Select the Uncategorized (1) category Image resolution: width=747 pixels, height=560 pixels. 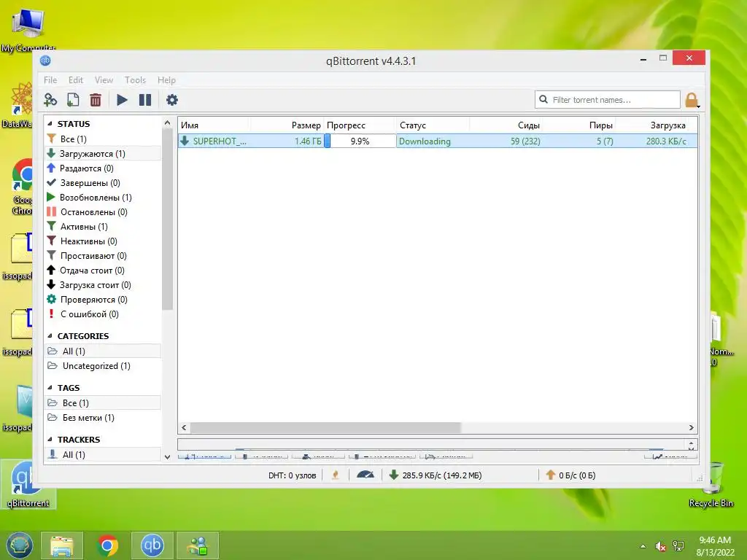(x=102, y=366)
